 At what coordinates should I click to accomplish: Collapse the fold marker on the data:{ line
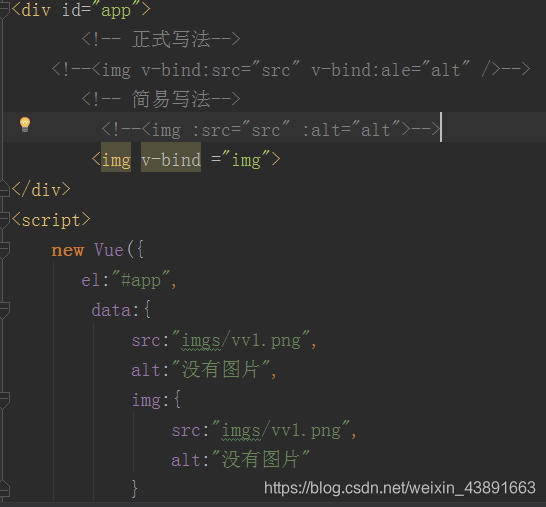pos(4,310)
